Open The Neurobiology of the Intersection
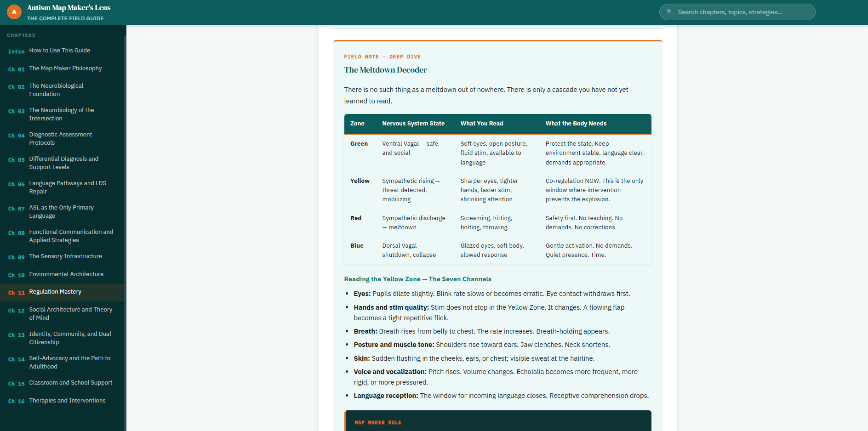The image size is (868, 431). [62, 114]
